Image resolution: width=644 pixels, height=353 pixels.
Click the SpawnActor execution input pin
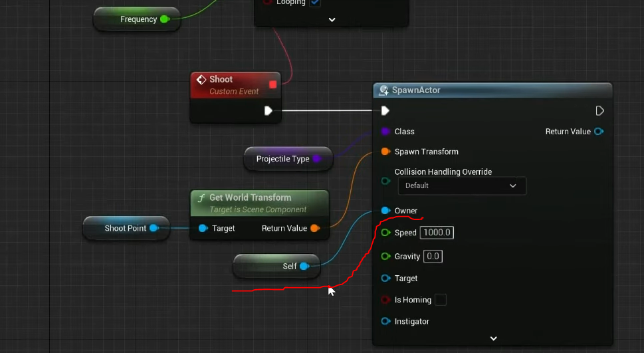(385, 111)
